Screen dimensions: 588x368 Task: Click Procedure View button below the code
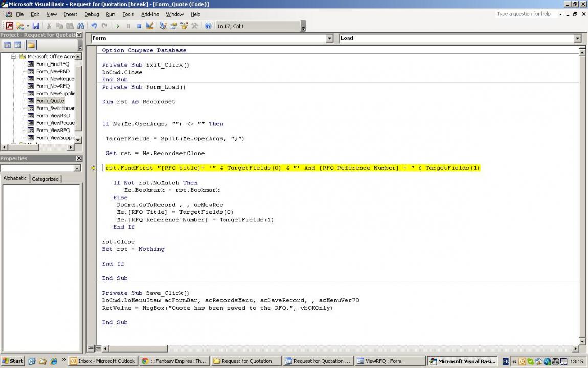[x=91, y=348]
